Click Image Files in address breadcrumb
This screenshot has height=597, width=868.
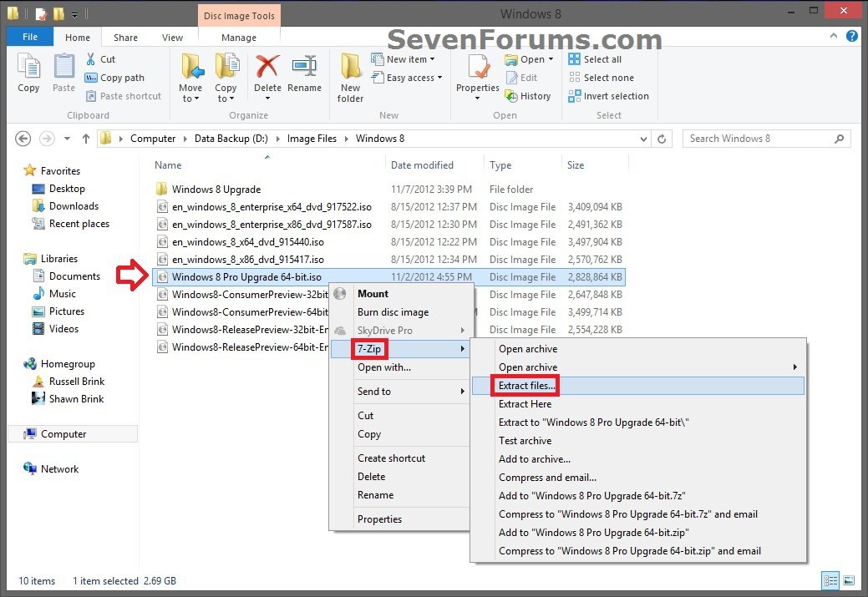click(x=312, y=139)
